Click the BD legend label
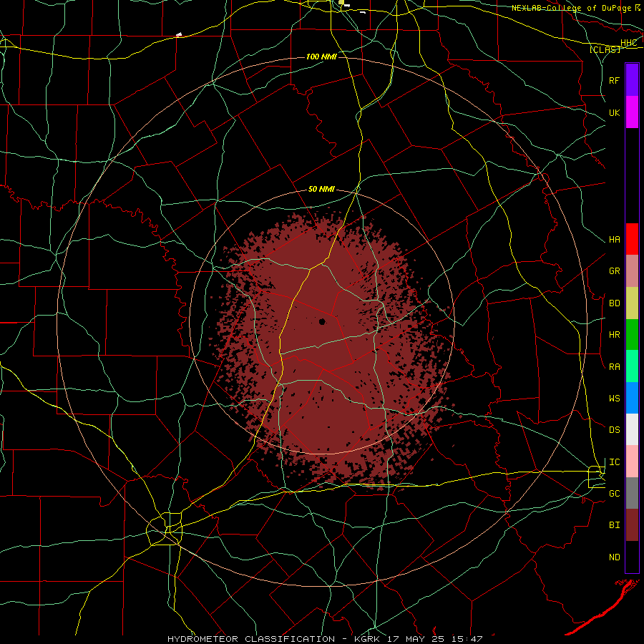The width and height of the screenshot is (644, 644). point(615,303)
